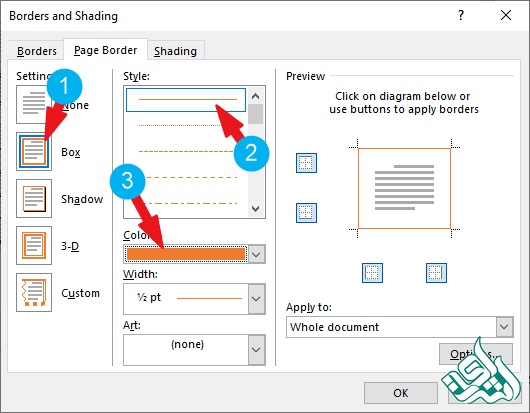
Task: Choose the Custom border setting icon
Action: [34, 292]
